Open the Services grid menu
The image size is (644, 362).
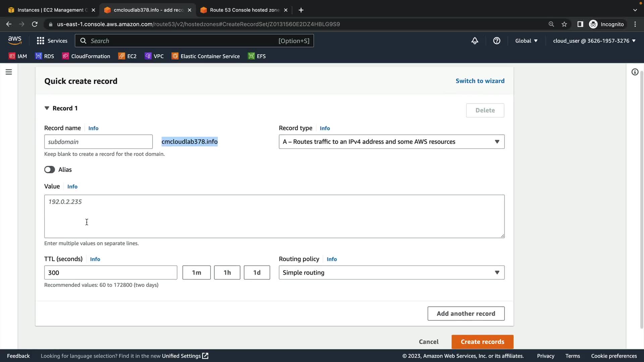(x=52, y=41)
